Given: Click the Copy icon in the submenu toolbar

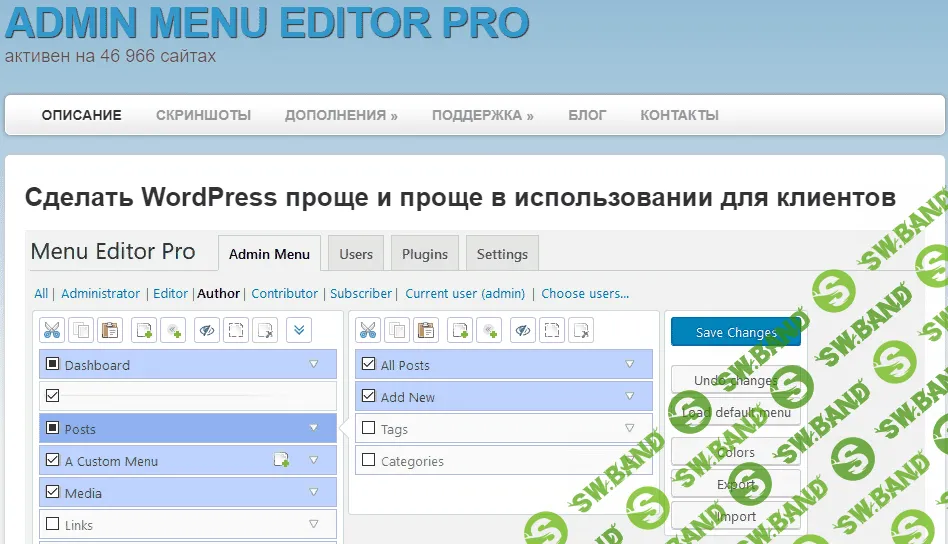Looking at the screenshot, I should [x=397, y=331].
